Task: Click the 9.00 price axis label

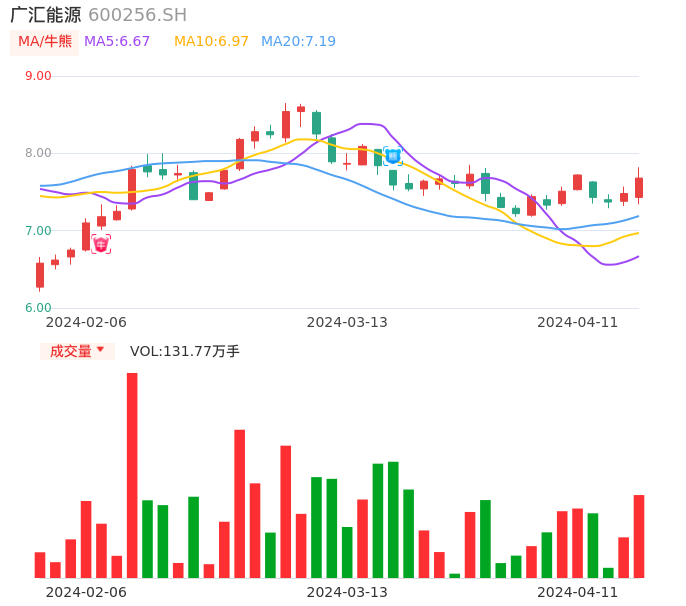Action: click(38, 76)
